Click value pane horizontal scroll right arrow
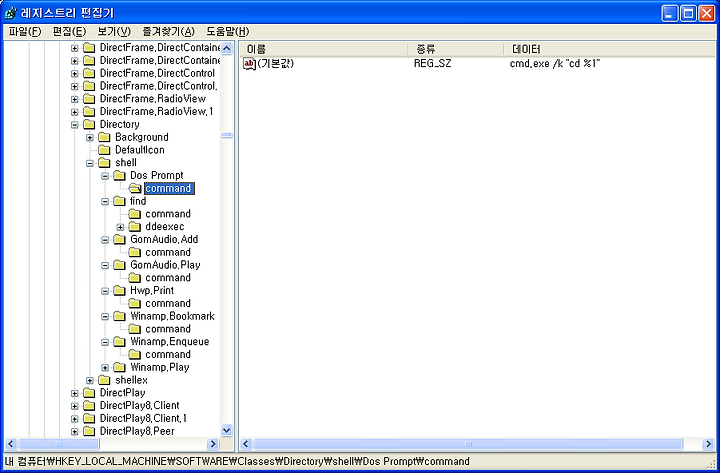This screenshot has height=473, width=720. pyautogui.click(x=708, y=444)
